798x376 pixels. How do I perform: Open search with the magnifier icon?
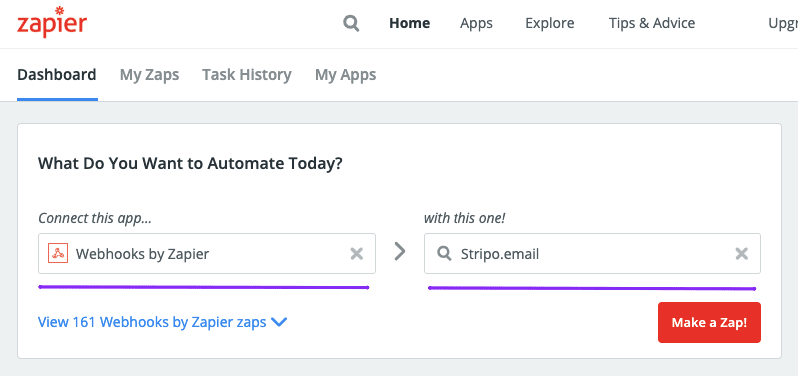351,23
